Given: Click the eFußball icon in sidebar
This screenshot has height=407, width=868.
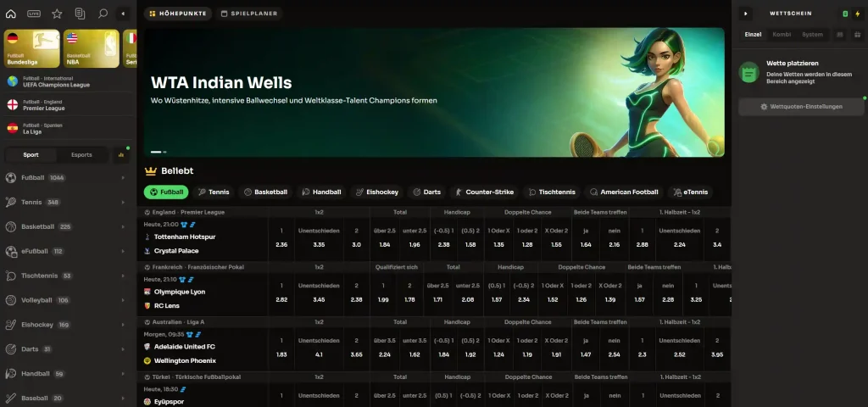Looking at the screenshot, I should pyautogui.click(x=11, y=251).
